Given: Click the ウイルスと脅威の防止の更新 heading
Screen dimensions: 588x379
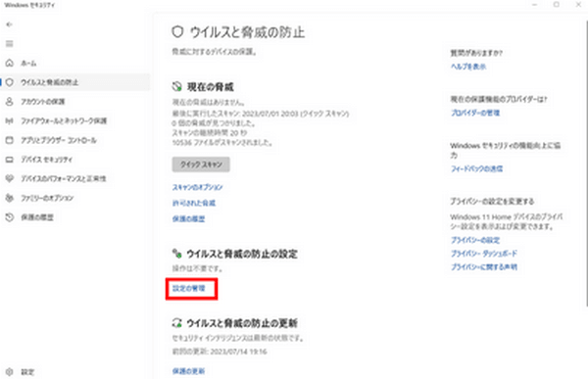Looking at the screenshot, I should click(242, 323).
